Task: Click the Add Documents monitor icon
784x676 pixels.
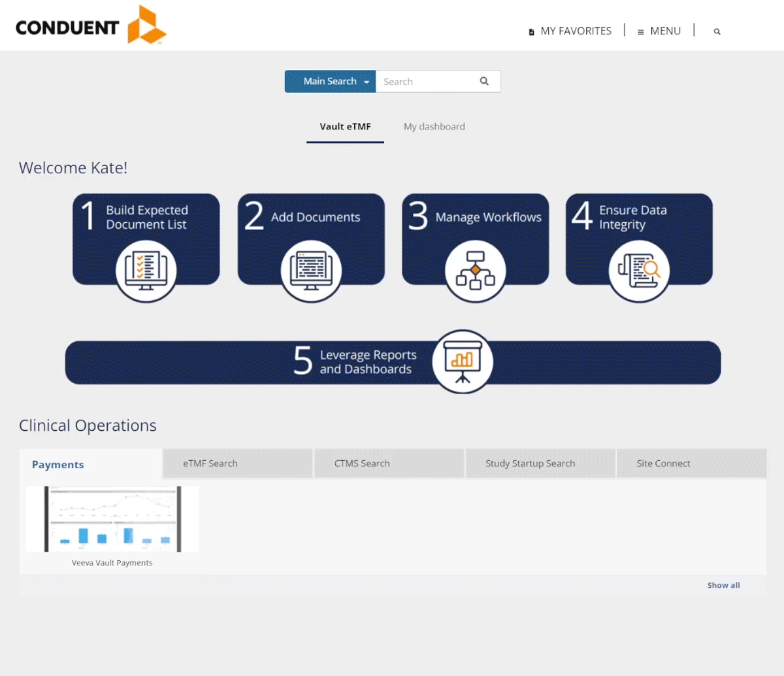Action: 311,271
